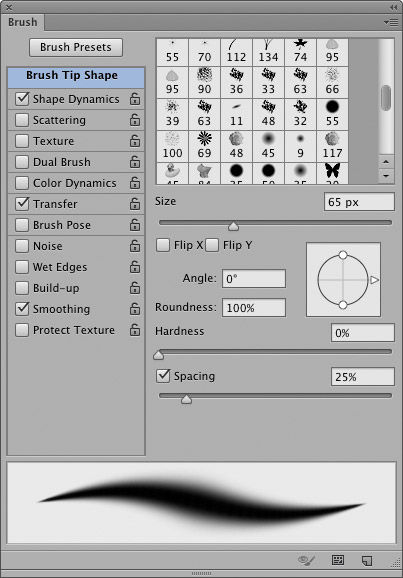This screenshot has width=403, height=578.
Task: Click the brush angle circle's arrow handle
Action: click(374, 280)
